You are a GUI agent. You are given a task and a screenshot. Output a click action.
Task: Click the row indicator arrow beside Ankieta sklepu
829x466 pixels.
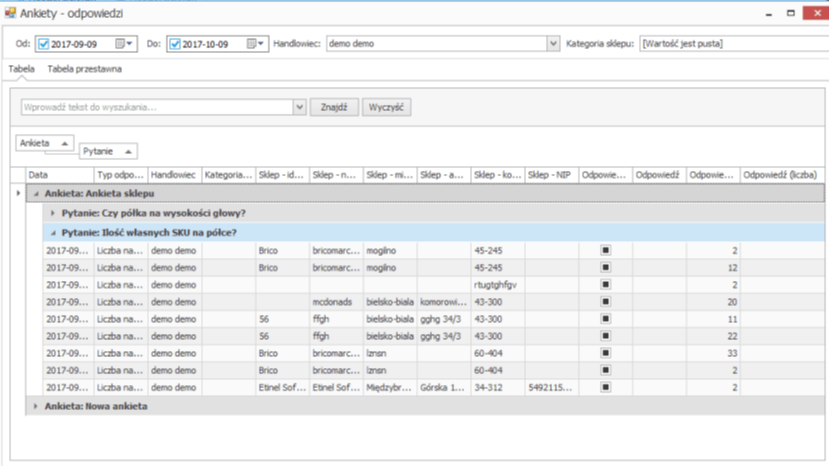point(18,193)
